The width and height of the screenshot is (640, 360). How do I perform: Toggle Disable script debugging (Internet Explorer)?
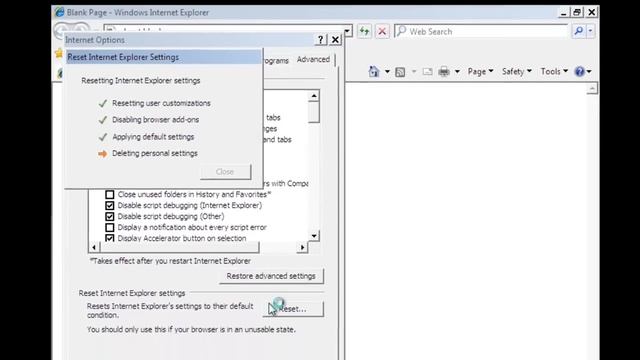coord(110,206)
